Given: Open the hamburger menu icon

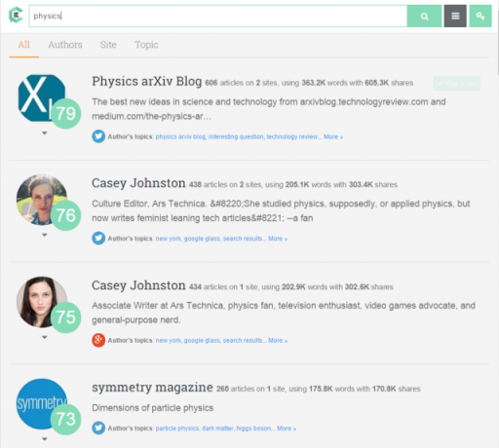Looking at the screenshot, I should pos(455,16).
